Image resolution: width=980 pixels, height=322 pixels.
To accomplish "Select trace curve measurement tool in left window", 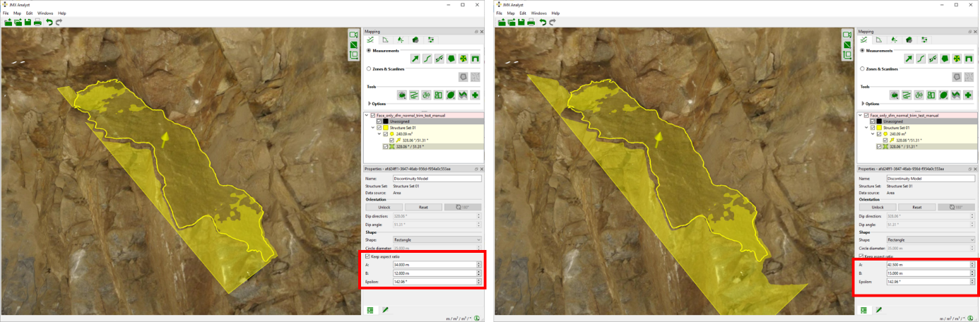I will (427, 59).
